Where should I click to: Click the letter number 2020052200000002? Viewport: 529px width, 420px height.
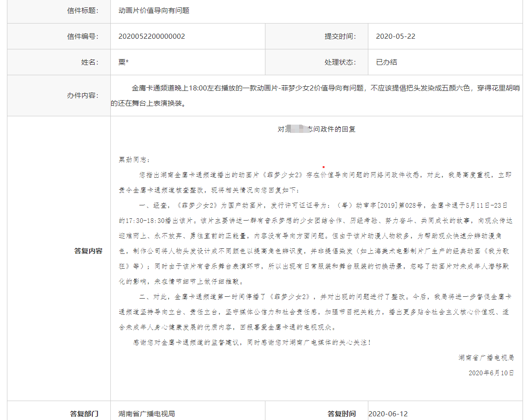click(x=151, y=36)
